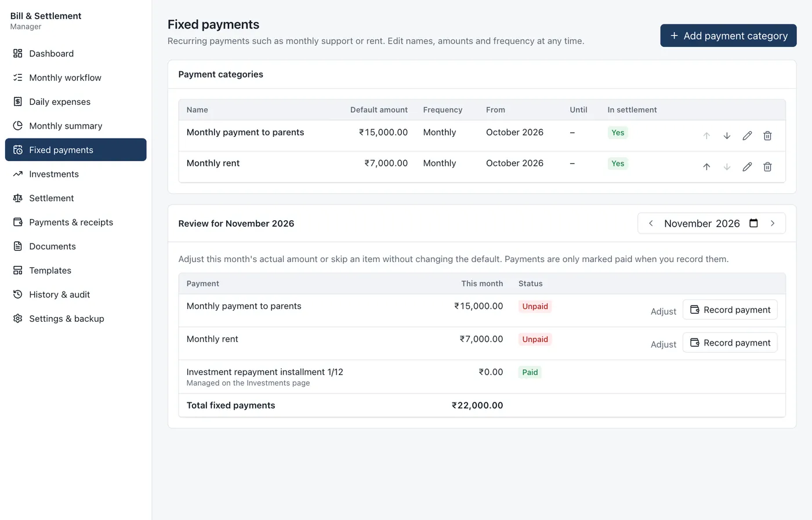Edit Monthly payment to parents category
Viewport: 812px width, 520px height.
pos(747,136)
